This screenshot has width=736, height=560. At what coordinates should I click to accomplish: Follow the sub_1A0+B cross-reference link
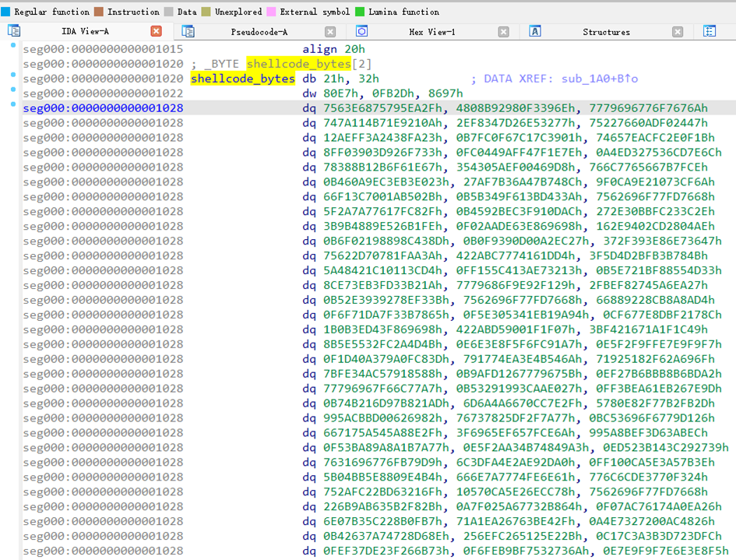pos(600,79)
